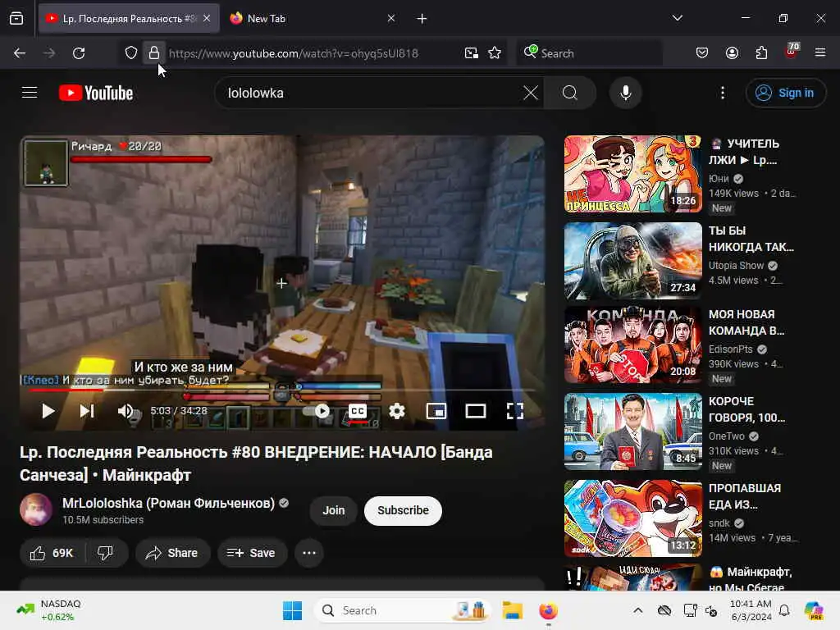Reload the current page
The height and width of the screenshot is (630, 840).
pyautogui.click(x=79, y=53)
